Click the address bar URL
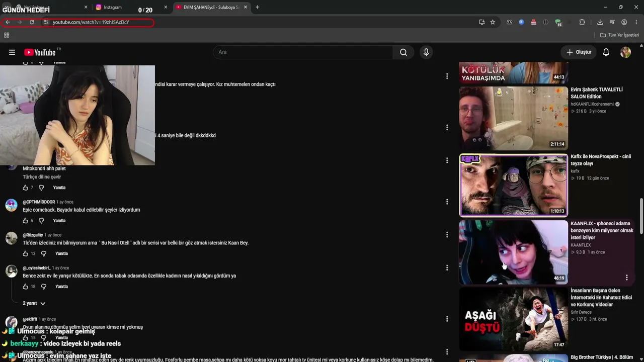Image resolution: width=644 pixels, height=362 pixels. click(x=91, y=22)
